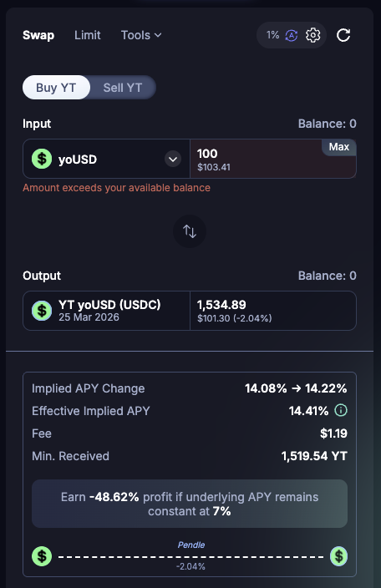The height and width of the screenshot is (588, 381).
Task: Select the Buy YT toggle
Action: coord(56,88)
